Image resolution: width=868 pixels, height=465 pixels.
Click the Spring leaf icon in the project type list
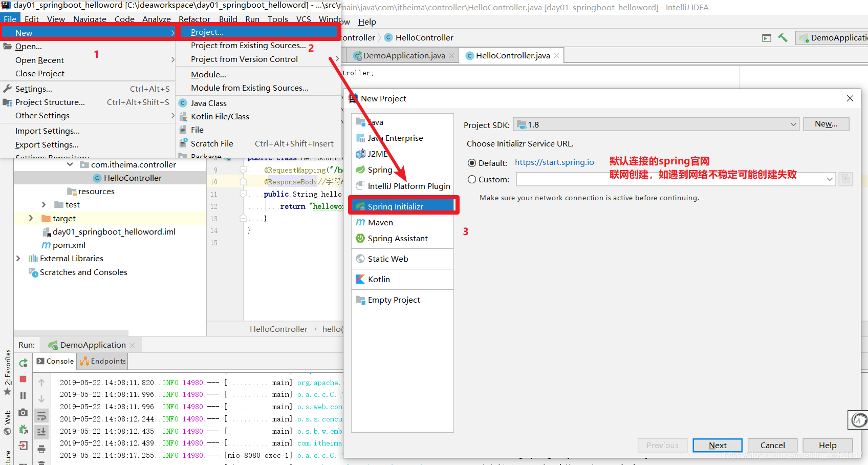pyautogui.click(x=360, y=170)
